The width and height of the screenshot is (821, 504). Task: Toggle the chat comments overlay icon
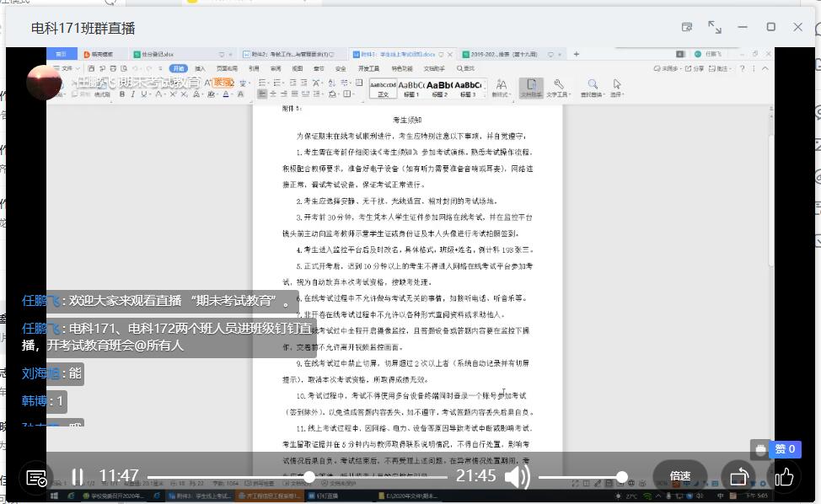(36, 478)
